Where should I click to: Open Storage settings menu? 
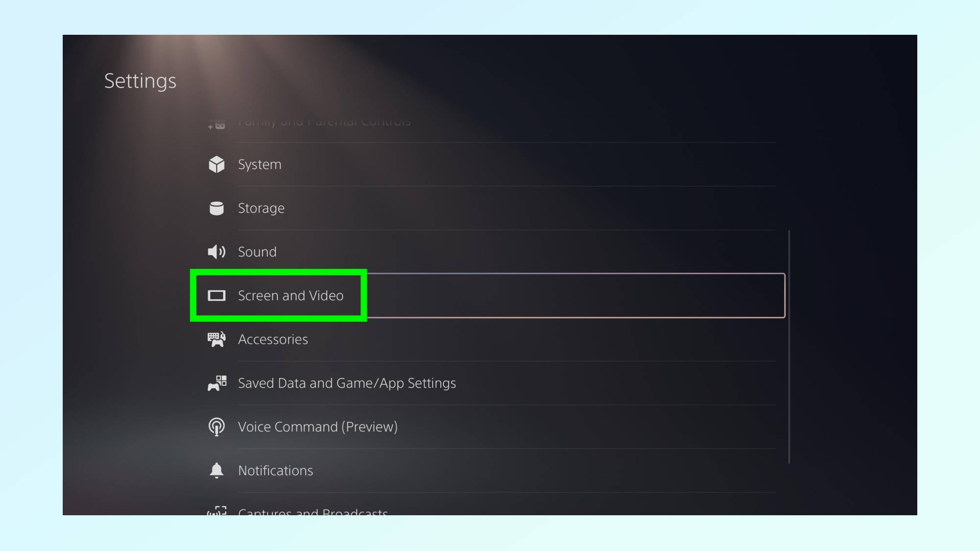pos(261,208)
